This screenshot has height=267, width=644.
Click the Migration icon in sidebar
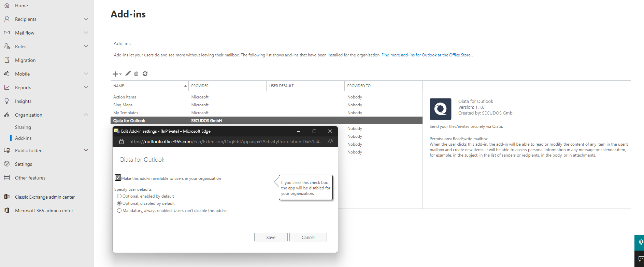coord(7,60)
